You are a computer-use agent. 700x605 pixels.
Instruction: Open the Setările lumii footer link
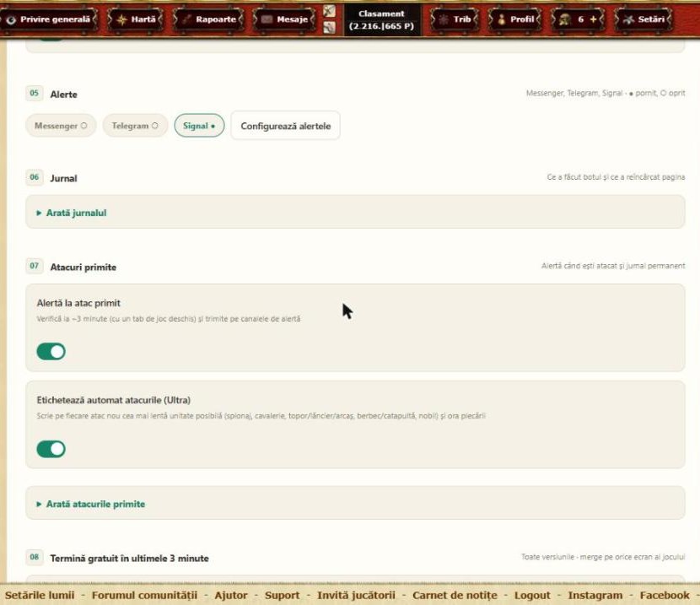[x=40, y=595]
